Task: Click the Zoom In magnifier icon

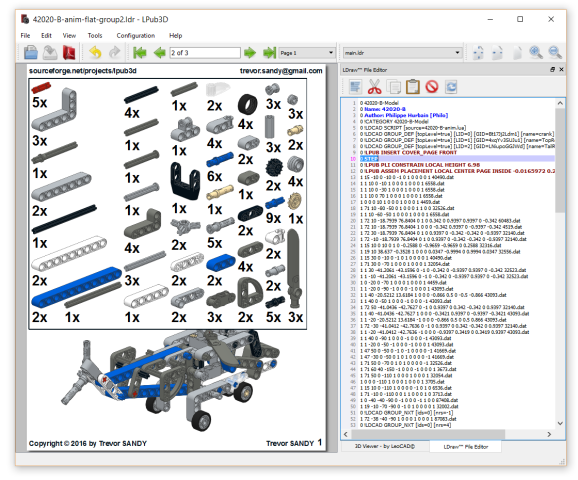Action: [x=536, y=52]
